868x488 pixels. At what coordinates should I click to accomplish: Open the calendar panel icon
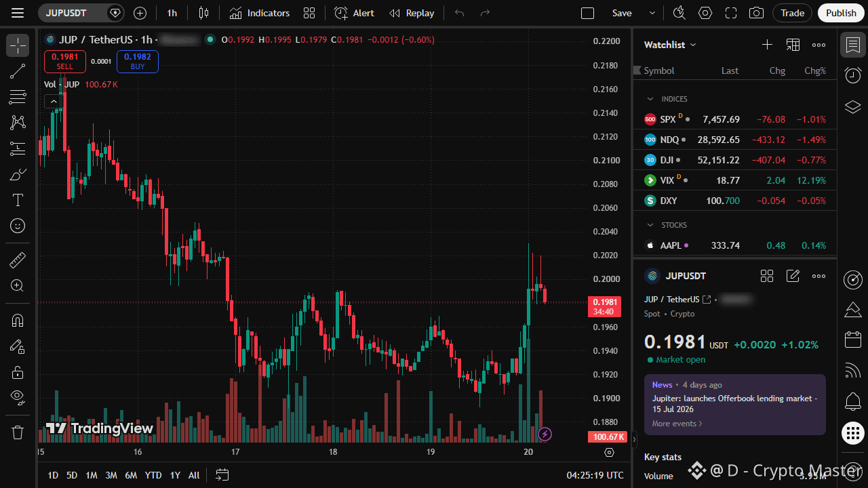click(853, 340)
